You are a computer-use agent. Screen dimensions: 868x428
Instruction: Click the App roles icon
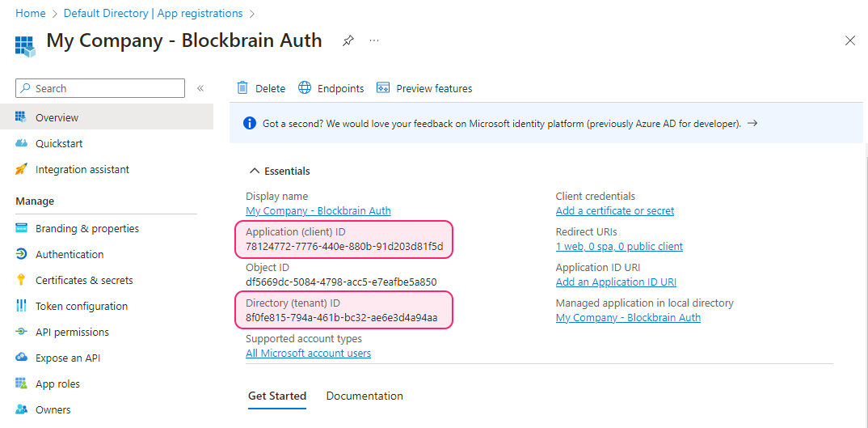[x=21, y=384]
